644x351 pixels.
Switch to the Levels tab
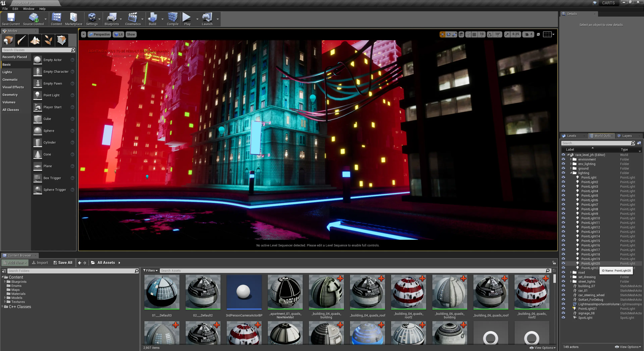point(571,136)
